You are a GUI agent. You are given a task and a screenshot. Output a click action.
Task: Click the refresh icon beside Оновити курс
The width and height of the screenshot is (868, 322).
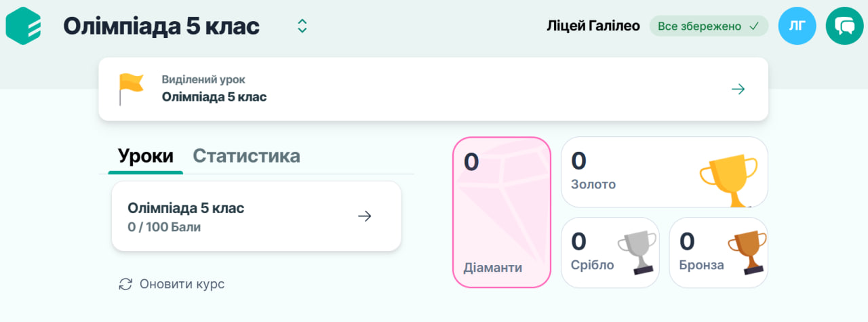point(125,284)
